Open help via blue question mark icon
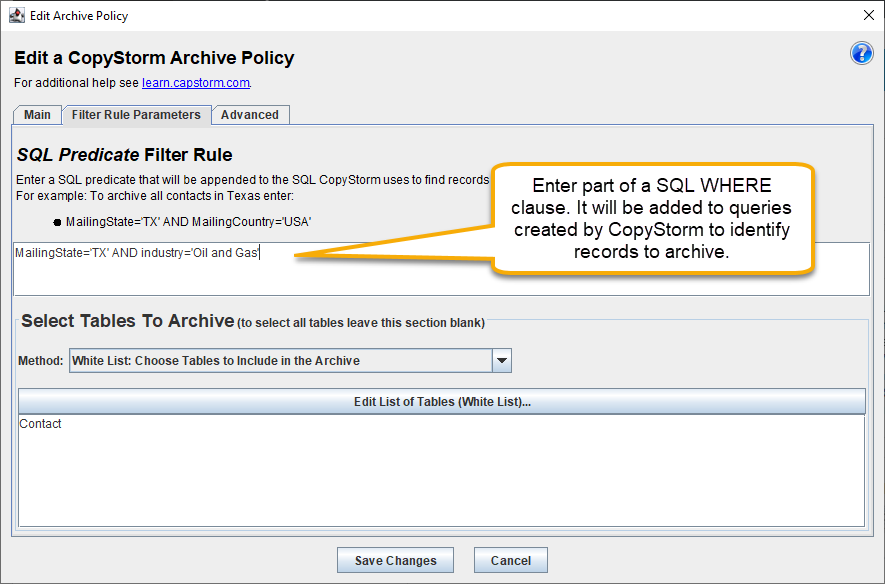Image resolution: width=885 pixels, height=584 pixels. click(x=861, y=54)
